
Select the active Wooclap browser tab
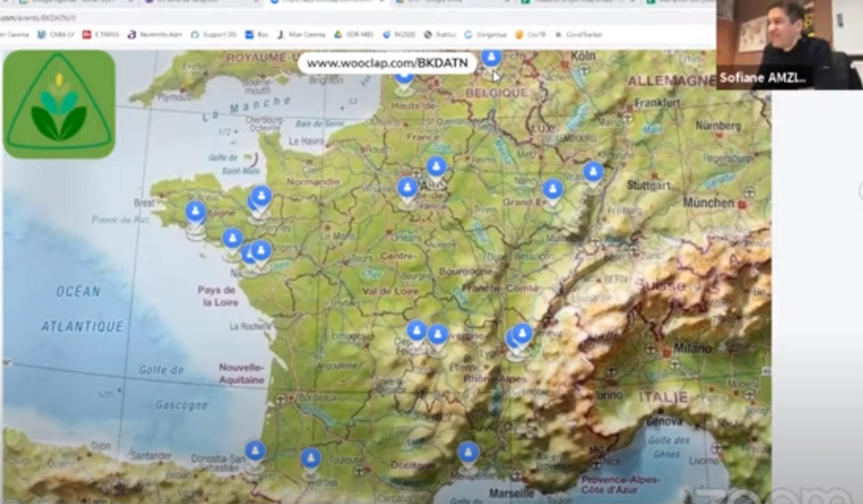pos(324,3)
